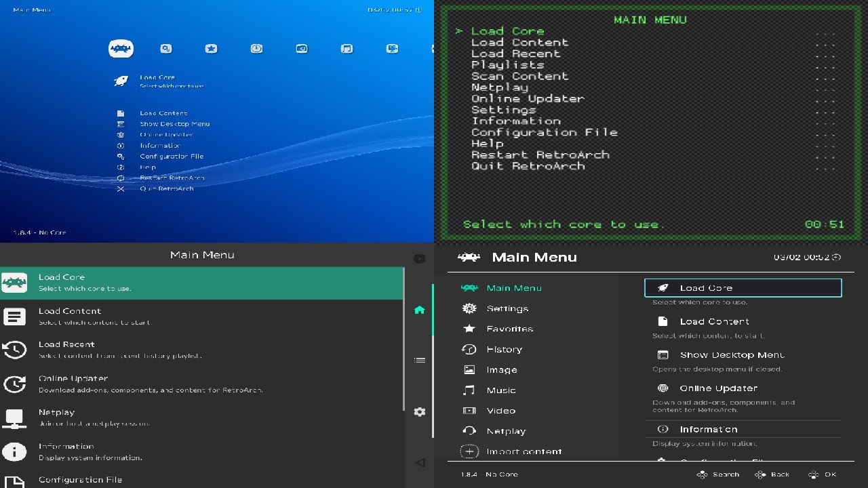This screenshot has height=488, width=868.
Task: Click Video icon in Ozone sidebar
Action: (469, 411)
